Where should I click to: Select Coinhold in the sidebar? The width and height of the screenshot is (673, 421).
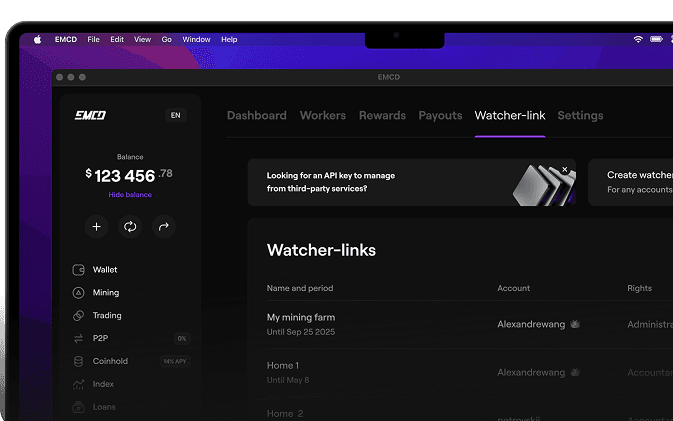click(110, 361)
